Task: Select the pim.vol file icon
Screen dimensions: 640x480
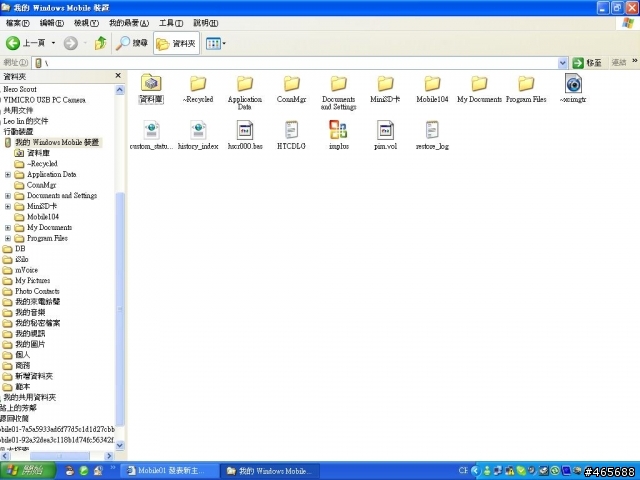Action: [x=385, y=130]
